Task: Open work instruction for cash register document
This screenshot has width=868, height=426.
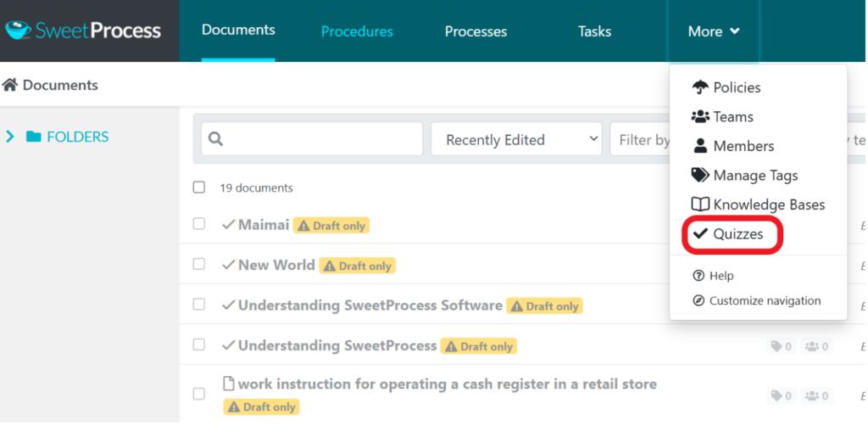Action: click(x=448, y=384)
